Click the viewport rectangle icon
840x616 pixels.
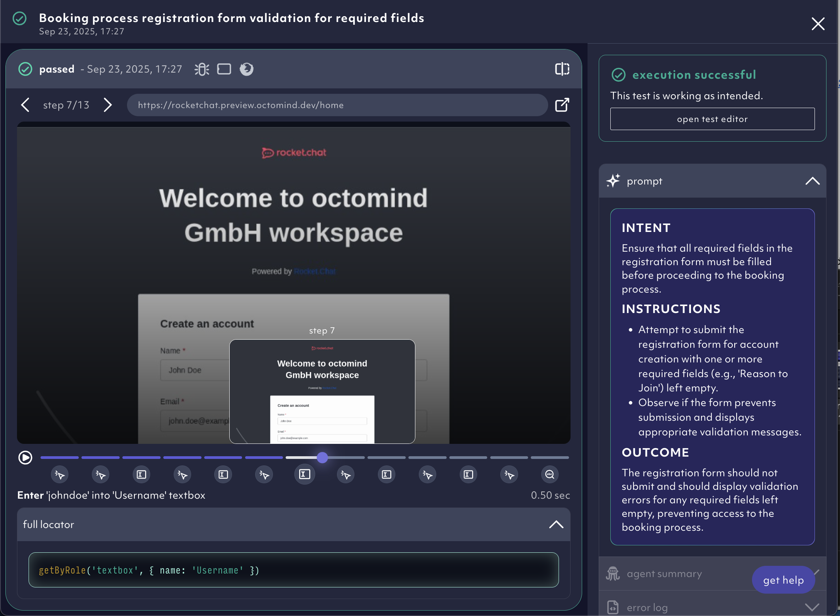tap(224, 69)
